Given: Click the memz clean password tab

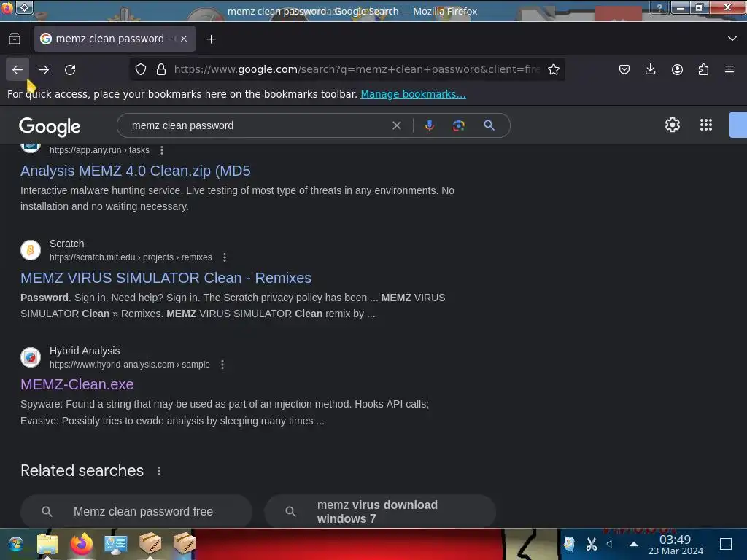Looking at the screenshot, I should (x=115, y=39).
